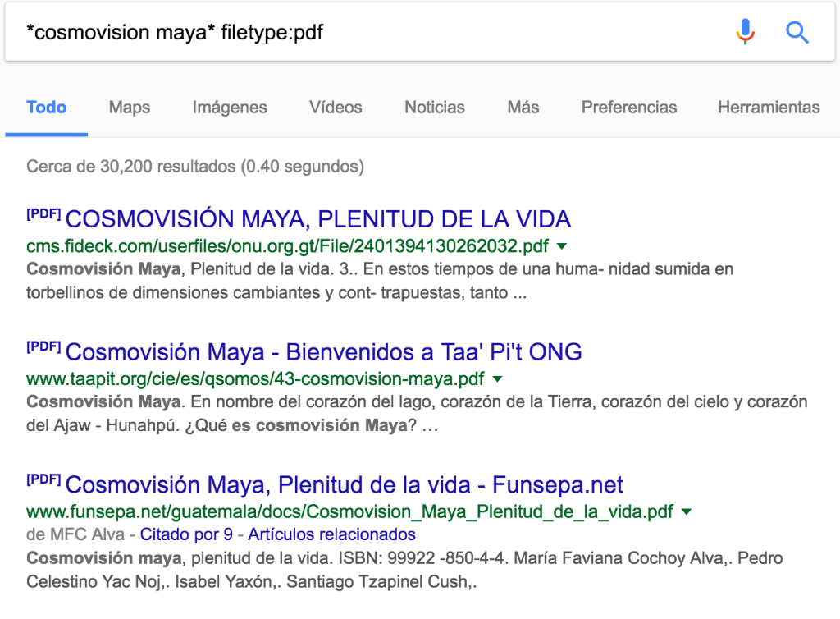Open the Artículos relacionados link
Screen dimensions: 840x619
click(x=331, y=534)
